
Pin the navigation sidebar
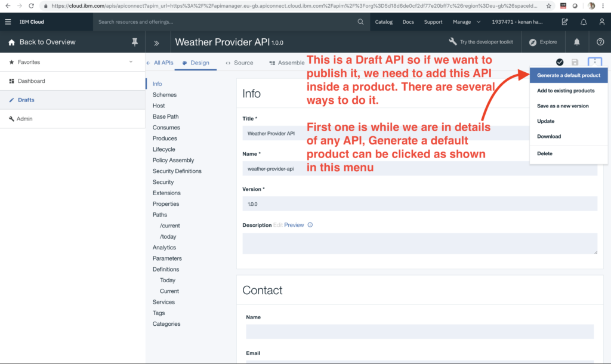134,42
